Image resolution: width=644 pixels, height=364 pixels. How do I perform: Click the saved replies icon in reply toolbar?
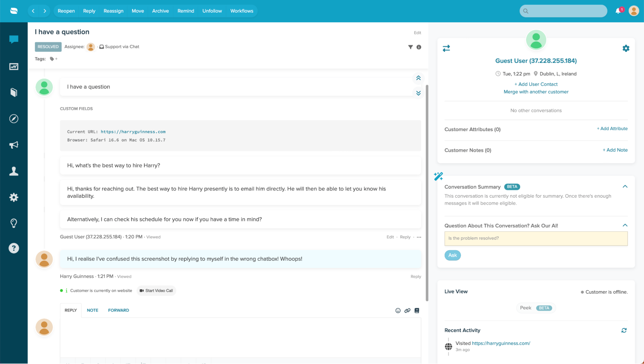[417, 311]
